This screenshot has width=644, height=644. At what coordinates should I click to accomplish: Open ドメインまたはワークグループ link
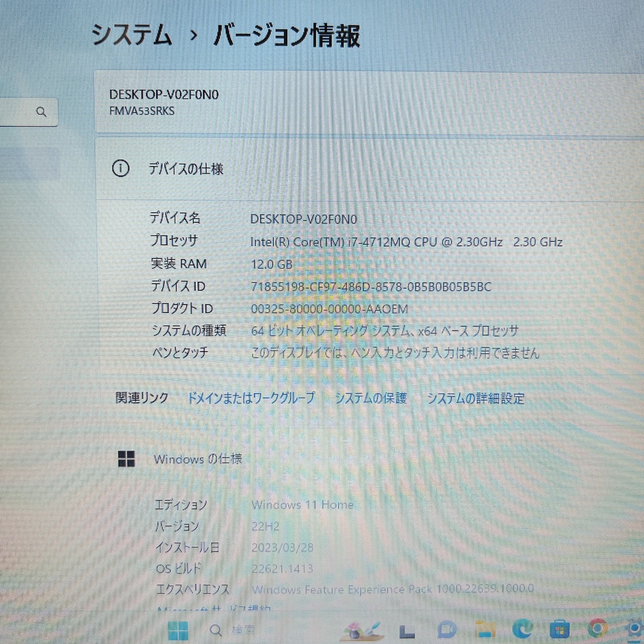point(251,398)
